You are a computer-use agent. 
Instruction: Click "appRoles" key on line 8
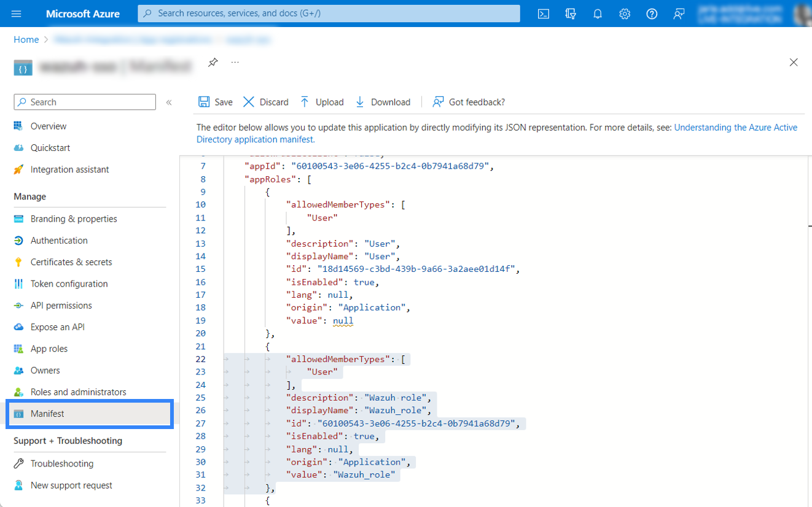[x=270, y=179]
